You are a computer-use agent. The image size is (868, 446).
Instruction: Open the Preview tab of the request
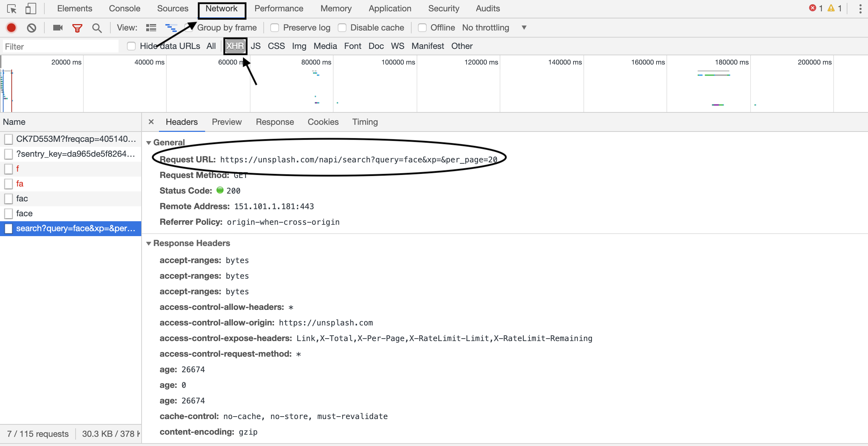point(226,122)
